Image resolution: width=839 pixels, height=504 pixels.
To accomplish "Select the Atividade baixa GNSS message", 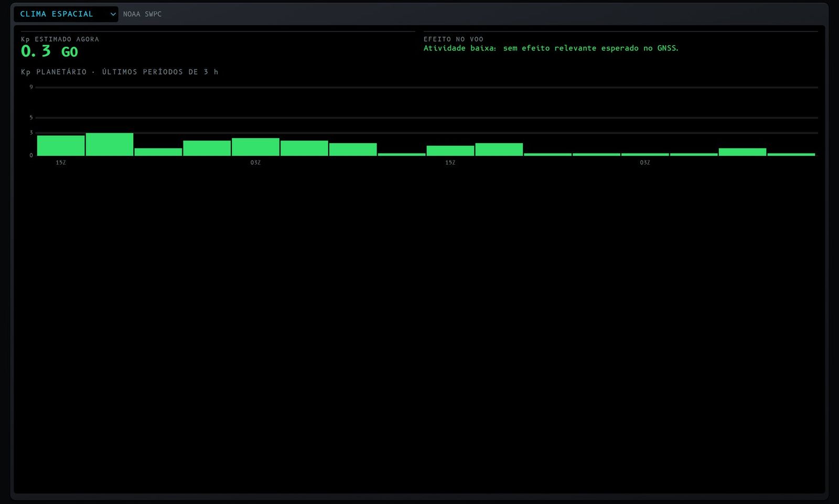I will coord(551,48).
